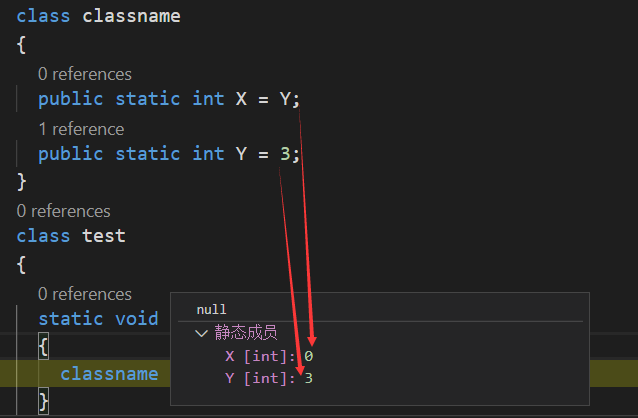
Task: Click classname on the highlighted debug line
Action: 109,374
